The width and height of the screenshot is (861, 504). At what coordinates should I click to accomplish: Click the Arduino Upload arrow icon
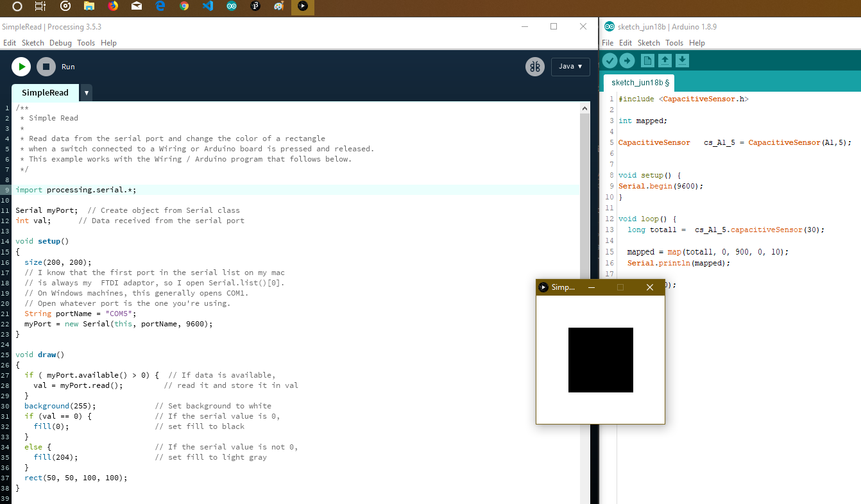[627, 60]
